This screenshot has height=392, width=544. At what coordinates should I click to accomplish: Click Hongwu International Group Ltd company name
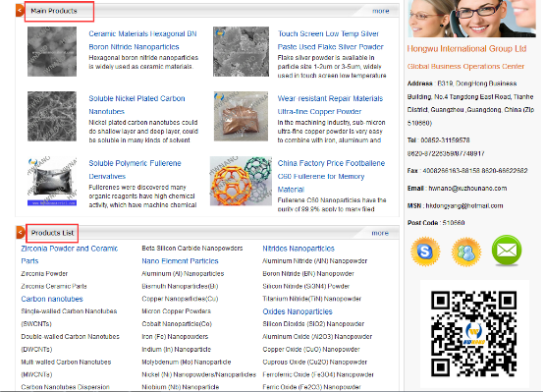tap(466, 48)
